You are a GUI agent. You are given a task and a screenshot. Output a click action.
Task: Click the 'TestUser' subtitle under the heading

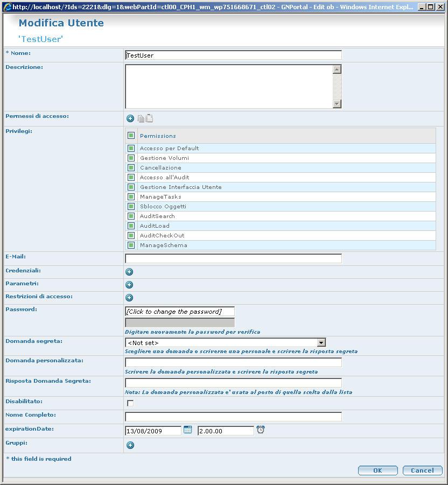(x=40, y=39)
